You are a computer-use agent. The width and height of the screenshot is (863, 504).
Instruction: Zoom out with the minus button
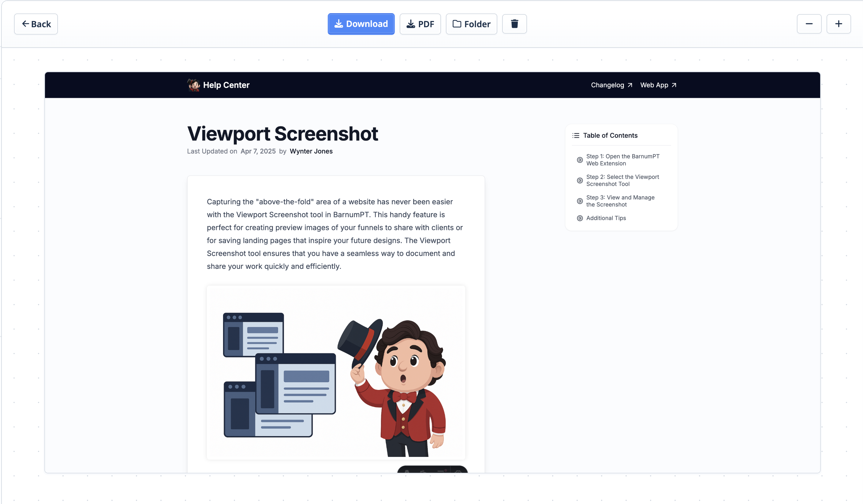coord(809,24)
